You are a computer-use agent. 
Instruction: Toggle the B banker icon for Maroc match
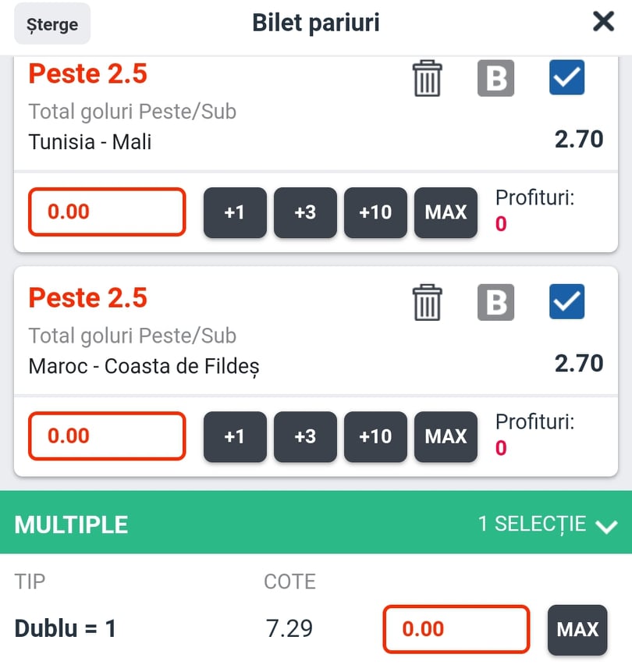[x=495, y=302]
